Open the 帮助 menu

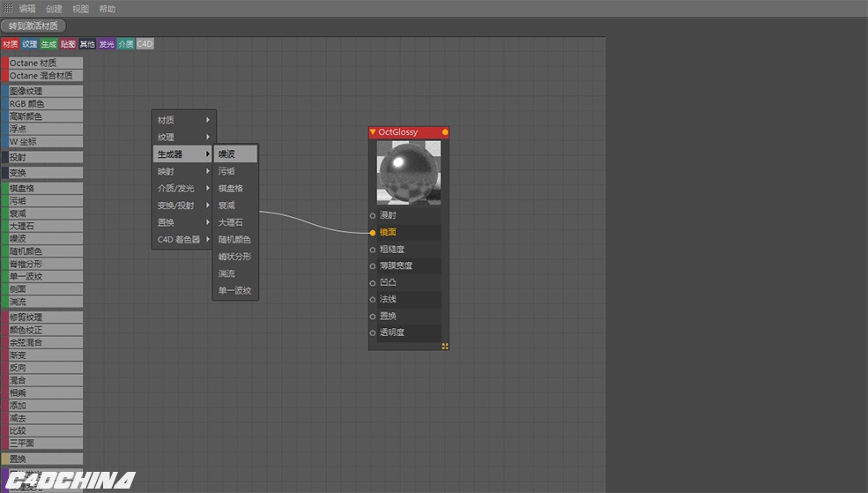[107, 9]
